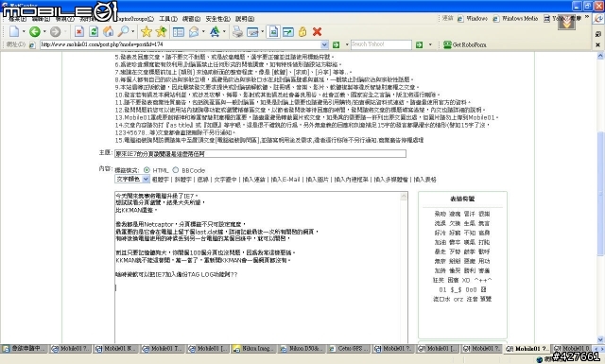Open dropdown arrow beside edit page icon
Screen dimensions: 605x364
[x=263, y=31]
